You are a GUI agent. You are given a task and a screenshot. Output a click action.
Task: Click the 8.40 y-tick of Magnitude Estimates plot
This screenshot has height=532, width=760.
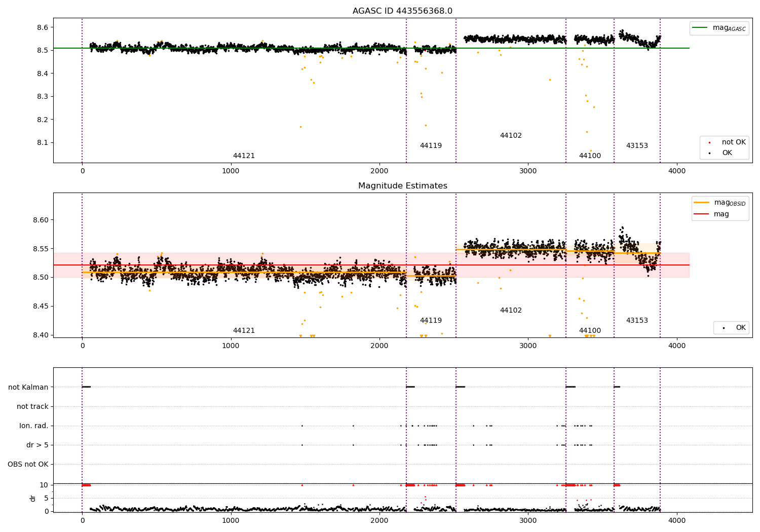click(x=42, y=335)
